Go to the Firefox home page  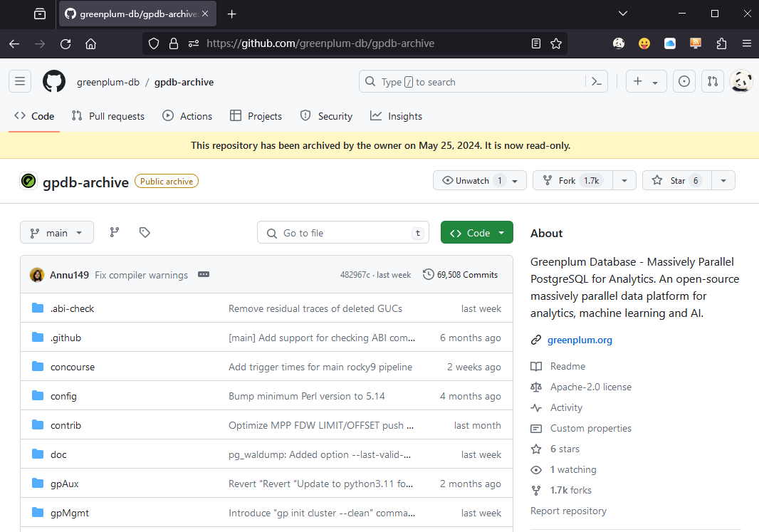coord(90,44)
